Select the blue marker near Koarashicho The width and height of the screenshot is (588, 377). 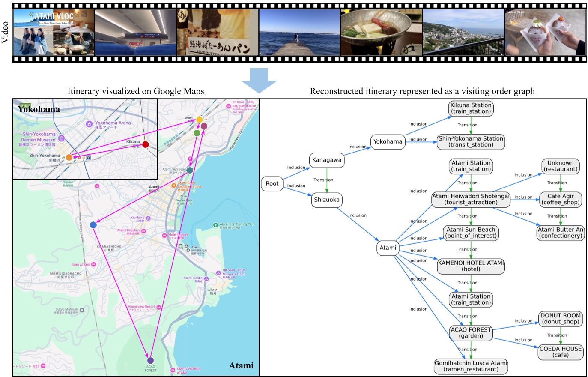click(93, 224)
